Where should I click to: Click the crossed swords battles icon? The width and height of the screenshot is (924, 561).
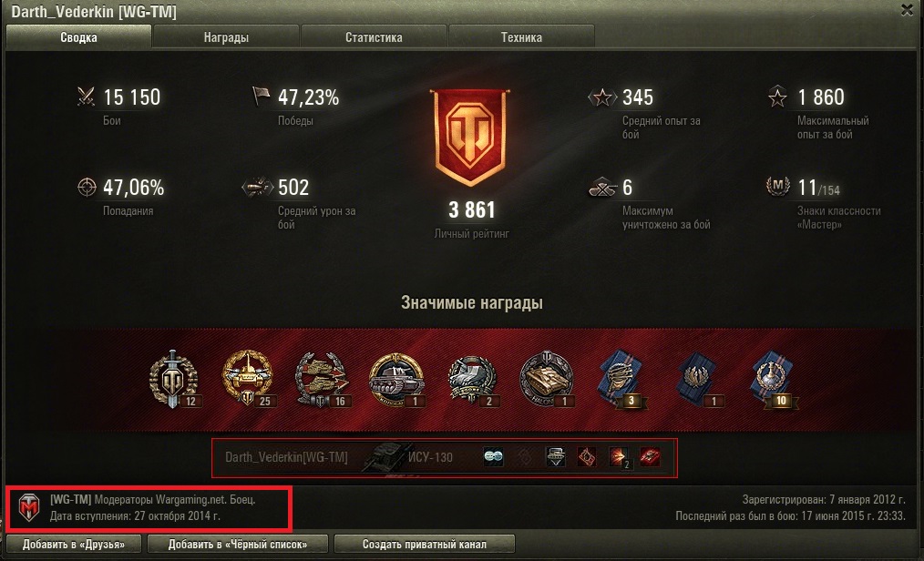click(86, 97)
